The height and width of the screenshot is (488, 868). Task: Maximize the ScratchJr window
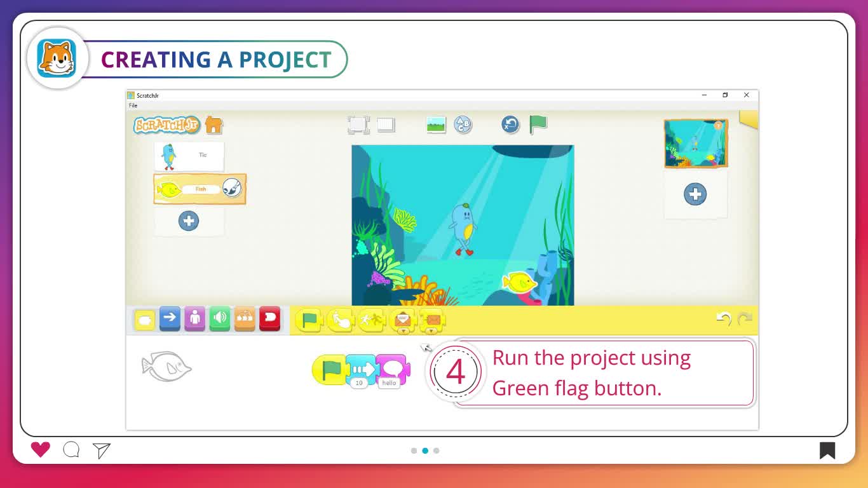(x=725, y=95)
